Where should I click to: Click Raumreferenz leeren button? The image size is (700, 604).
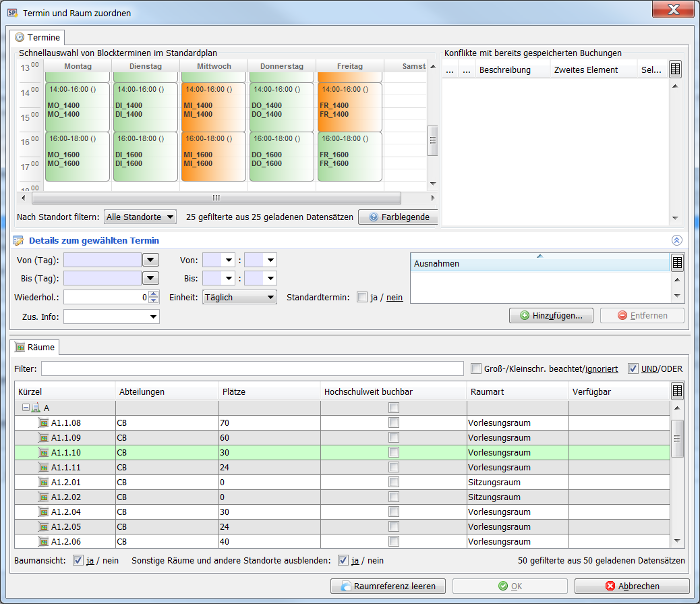tap(388, 586)
